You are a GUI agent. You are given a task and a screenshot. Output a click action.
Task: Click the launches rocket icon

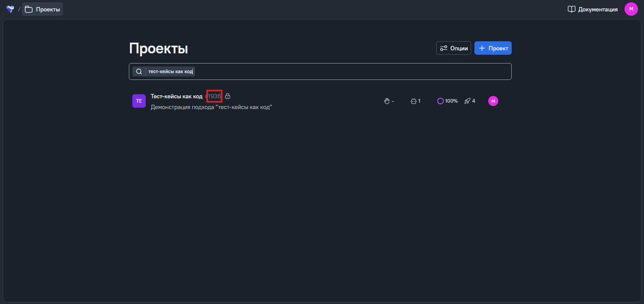point(467,101)
